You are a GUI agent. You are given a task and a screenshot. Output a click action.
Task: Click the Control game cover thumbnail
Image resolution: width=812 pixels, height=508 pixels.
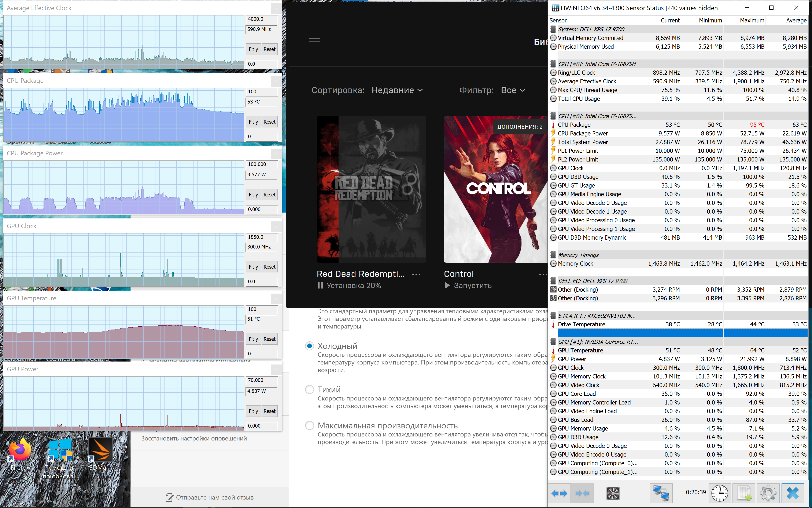point(496,189)
